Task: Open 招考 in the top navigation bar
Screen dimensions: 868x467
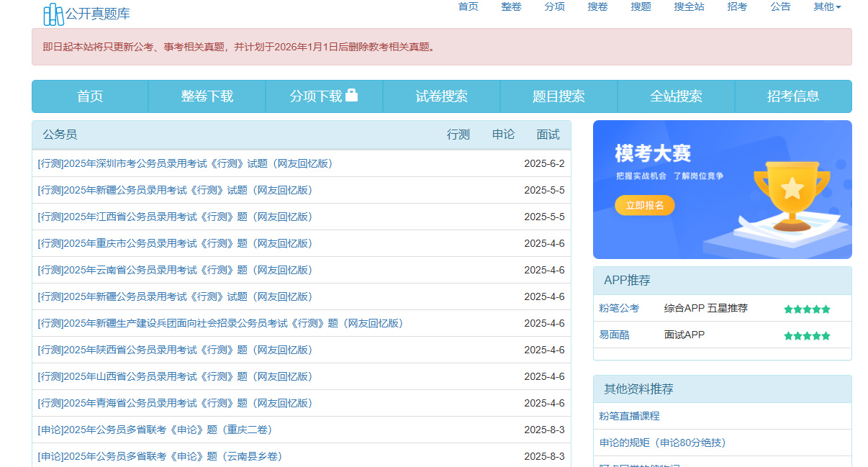Action: click(x=737, y=6)
